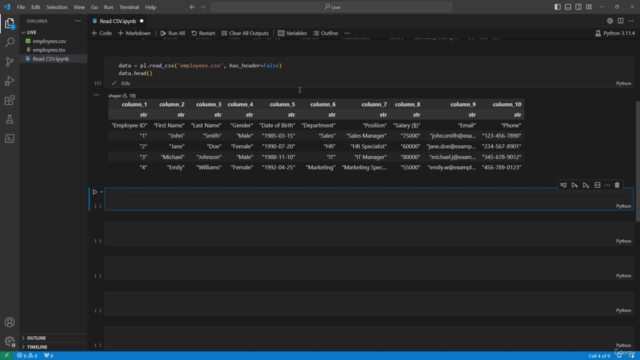This screenshot has height=360, width=640.
Task: Open the Help menu
Action: point(151,7)
